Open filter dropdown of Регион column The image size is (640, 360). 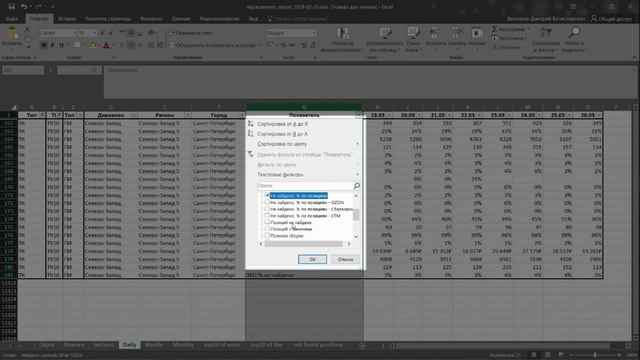(187, 116)
